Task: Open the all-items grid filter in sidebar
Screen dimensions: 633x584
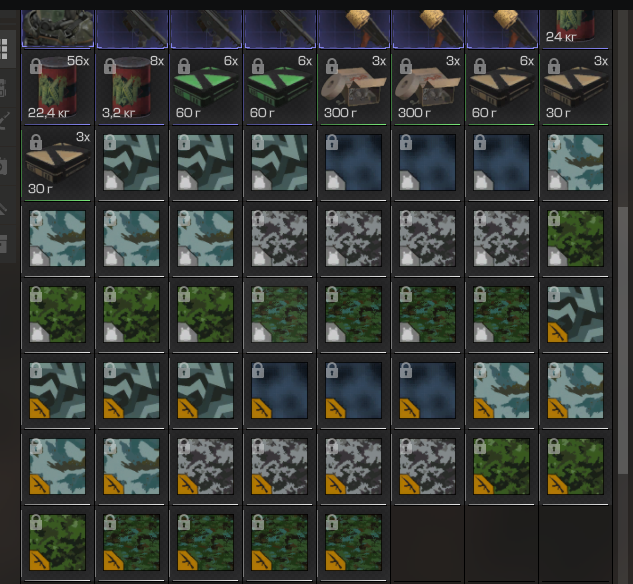Action: 3,49
